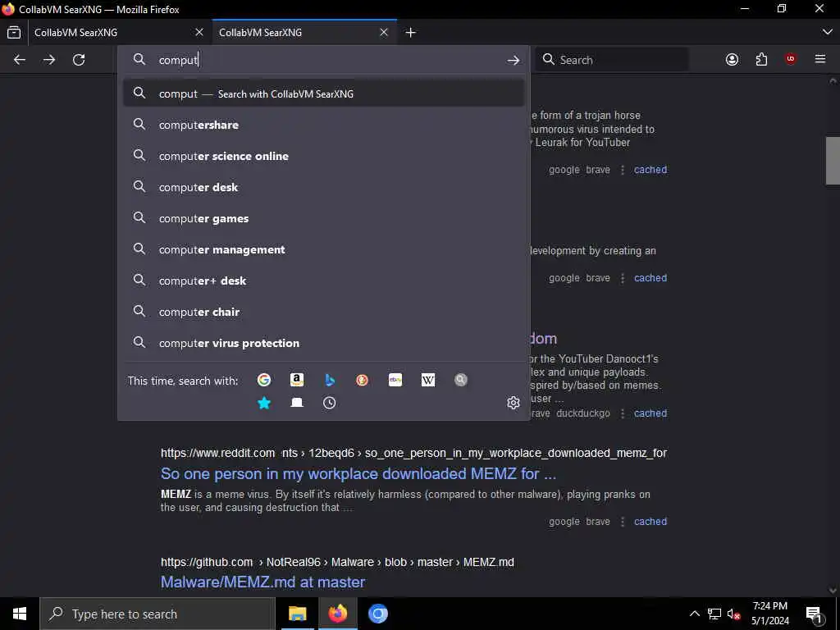Search this time with the gray magnifier engine

[461, 380]
